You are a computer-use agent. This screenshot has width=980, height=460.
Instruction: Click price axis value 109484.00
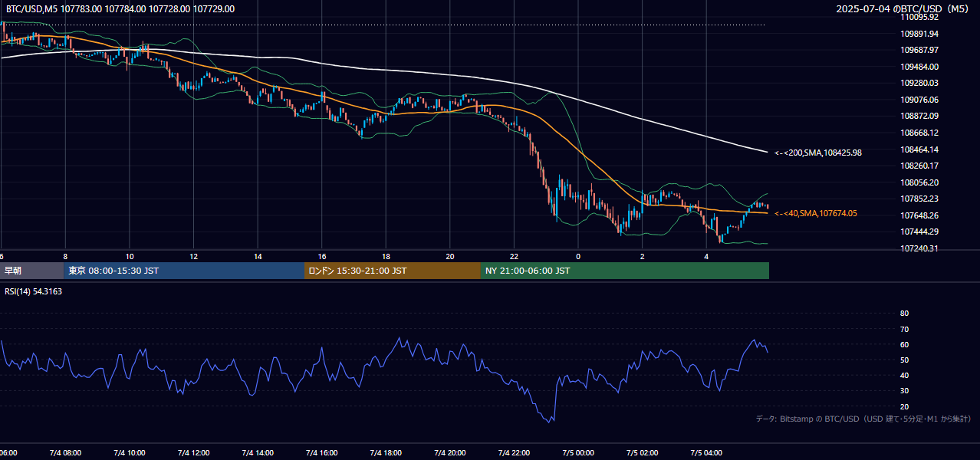click(919, 67)
